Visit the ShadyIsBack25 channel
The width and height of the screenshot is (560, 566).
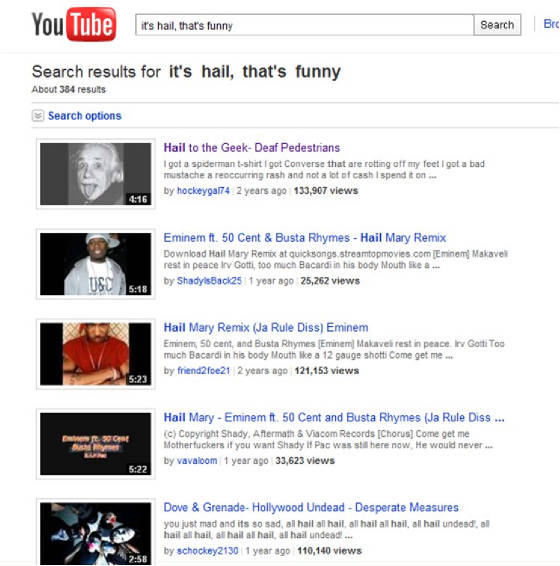[209, 280]
